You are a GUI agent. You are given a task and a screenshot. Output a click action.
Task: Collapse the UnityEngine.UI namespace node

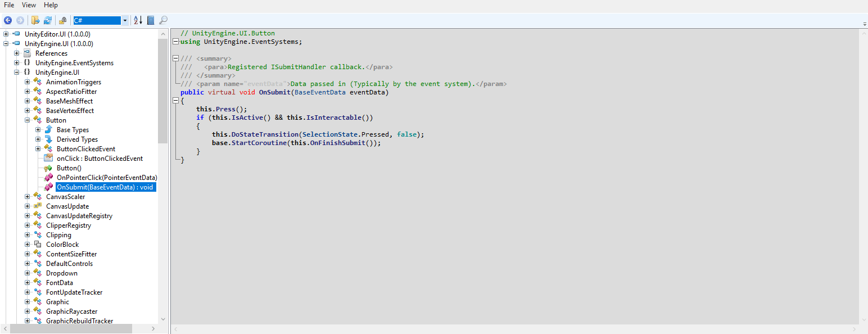coord(16,73)
